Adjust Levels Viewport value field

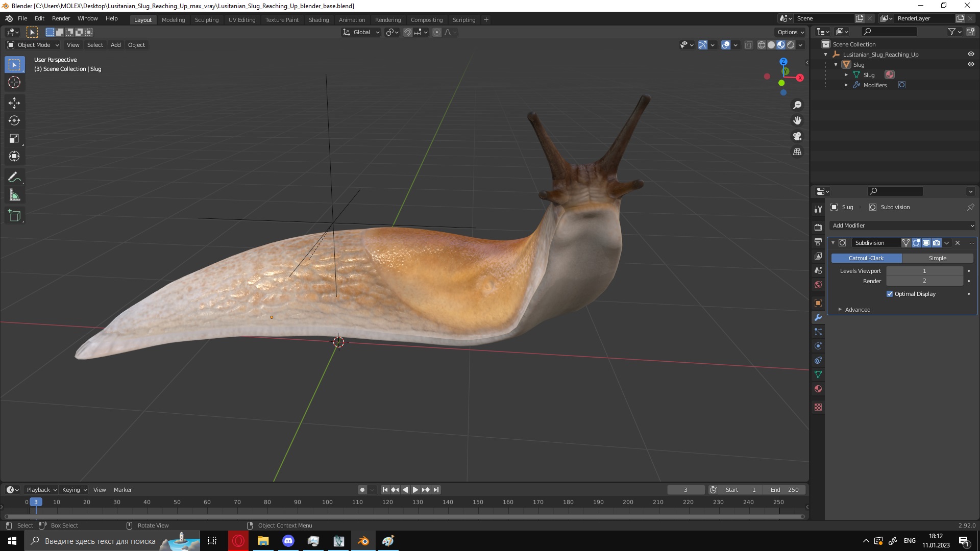(924, 271)
